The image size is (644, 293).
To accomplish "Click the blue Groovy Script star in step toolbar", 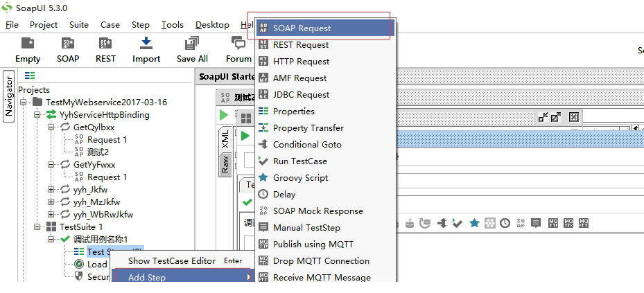I will [474, 223].
